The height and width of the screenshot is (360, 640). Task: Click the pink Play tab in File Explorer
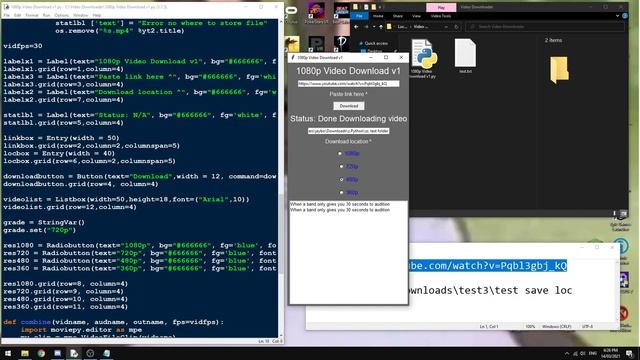[x=441, y=7]
